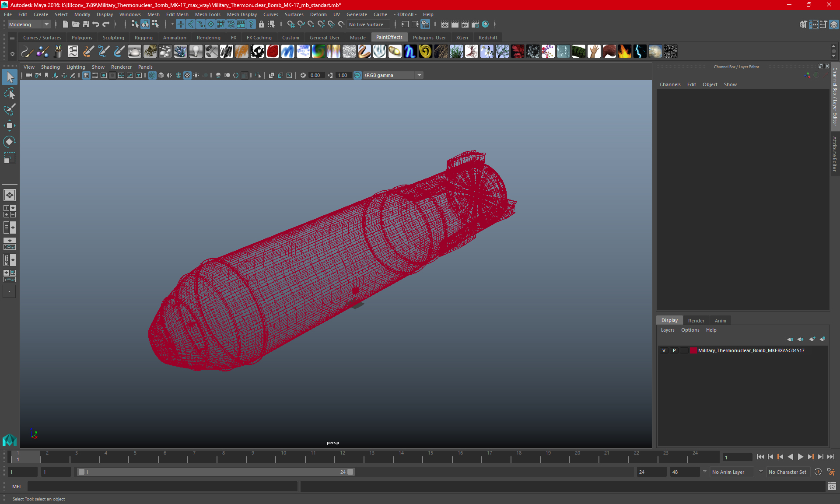Select the blue letter h brush icon
This screenshot has width=840, height=504.
pos(410,52)
